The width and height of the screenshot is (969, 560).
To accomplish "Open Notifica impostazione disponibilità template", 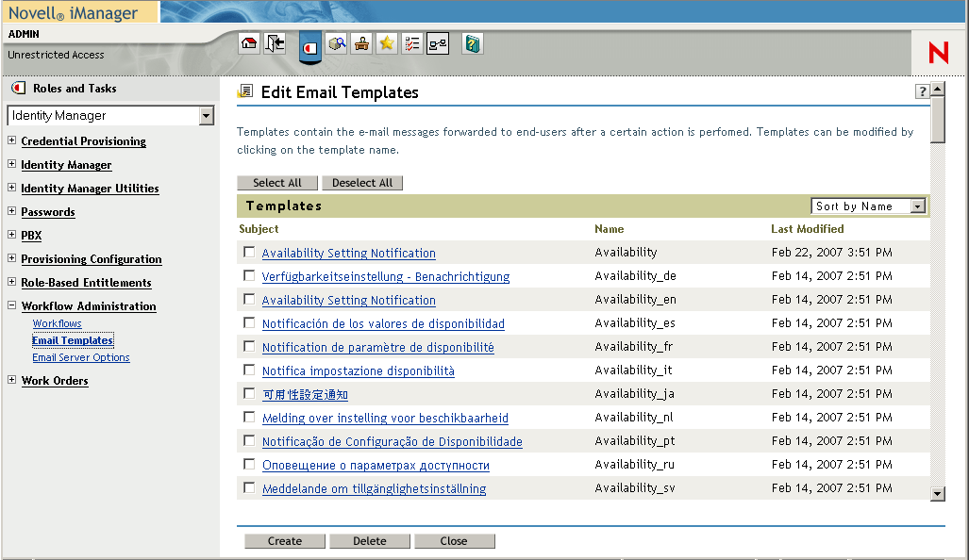I will tap(359, 371).
